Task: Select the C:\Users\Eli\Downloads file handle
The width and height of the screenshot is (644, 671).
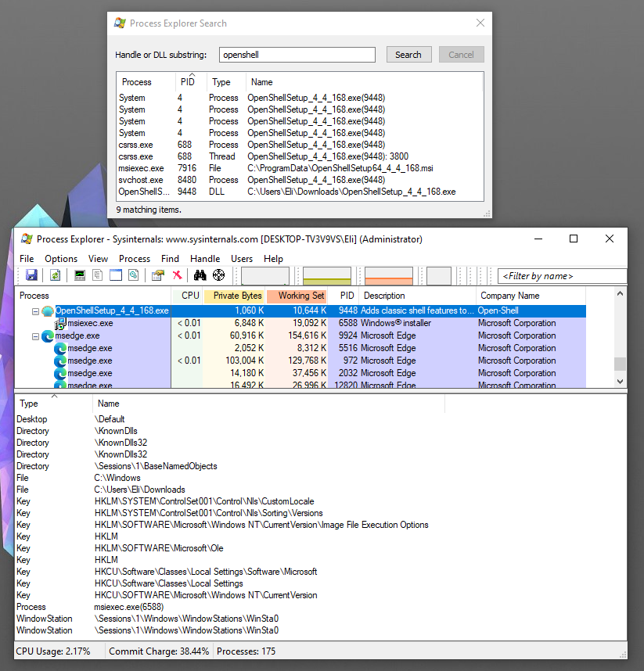Action: 139,490
